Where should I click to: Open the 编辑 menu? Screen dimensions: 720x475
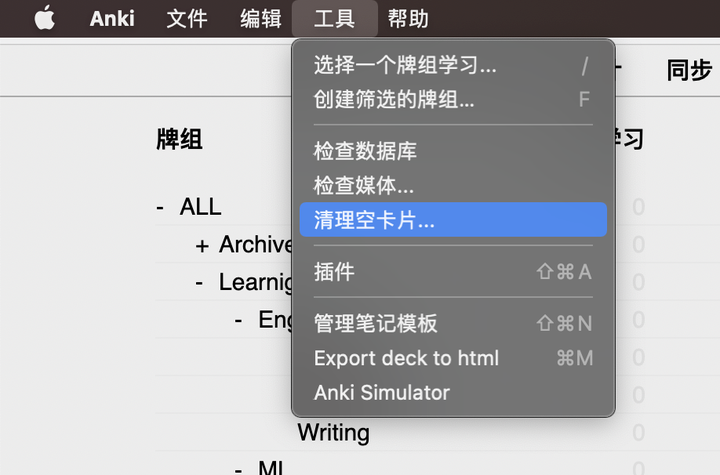click(x=261, y=19)
